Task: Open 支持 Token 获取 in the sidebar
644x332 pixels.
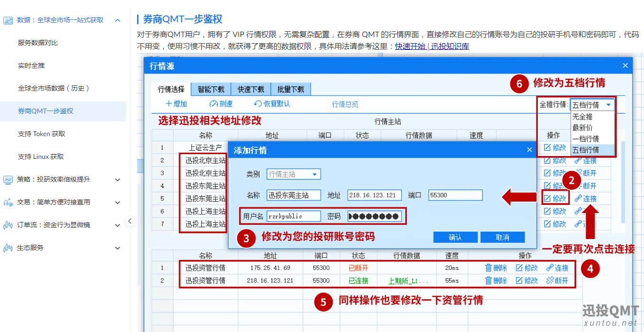Action: [42, 134]
